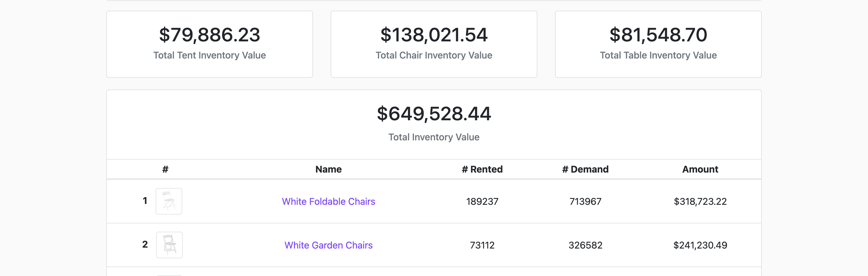The image size is (868, 276).
Task: Open the White Garden Chairs link
Action: (328, 245)
